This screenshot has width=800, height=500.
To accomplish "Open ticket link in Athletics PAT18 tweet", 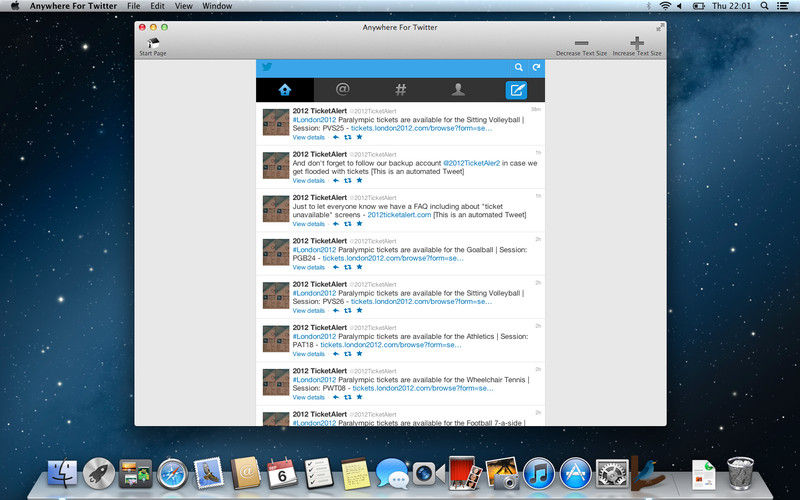I will [x=391, y=345].
